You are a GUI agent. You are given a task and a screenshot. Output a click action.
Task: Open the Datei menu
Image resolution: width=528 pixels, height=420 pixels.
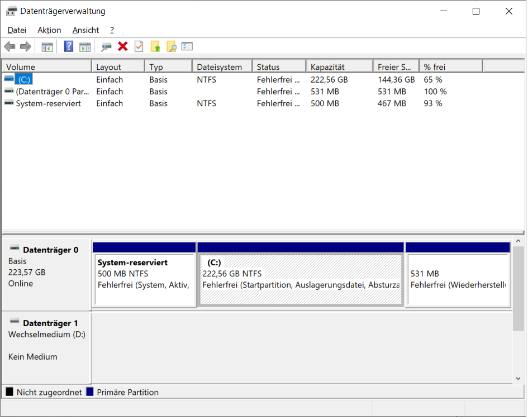[17, 30]
